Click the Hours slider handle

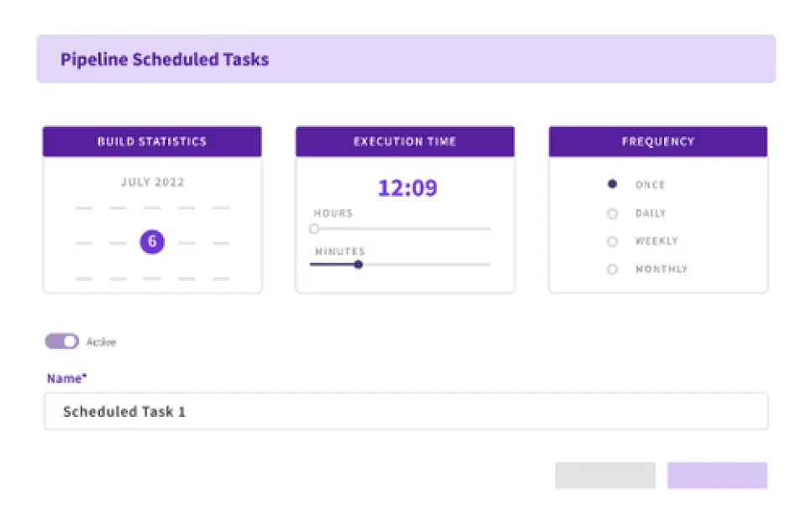point(314,228)
